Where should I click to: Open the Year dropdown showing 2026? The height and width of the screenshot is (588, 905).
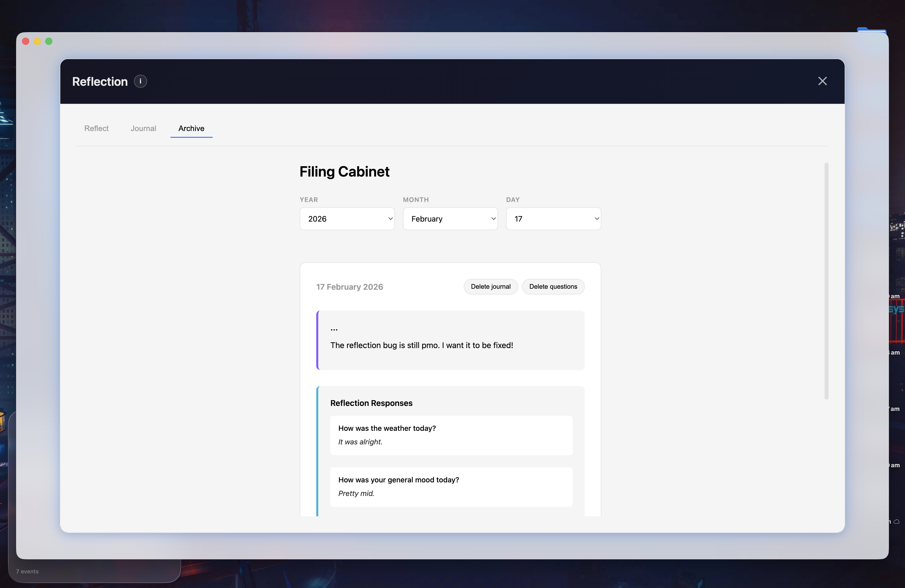[x=347, y=219]
